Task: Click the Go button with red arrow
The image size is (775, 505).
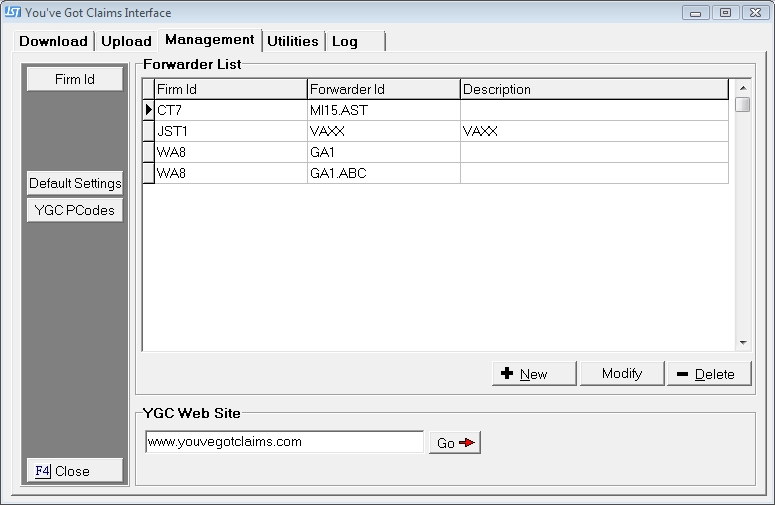Action: pyautogui.click(x=455, y=443)
